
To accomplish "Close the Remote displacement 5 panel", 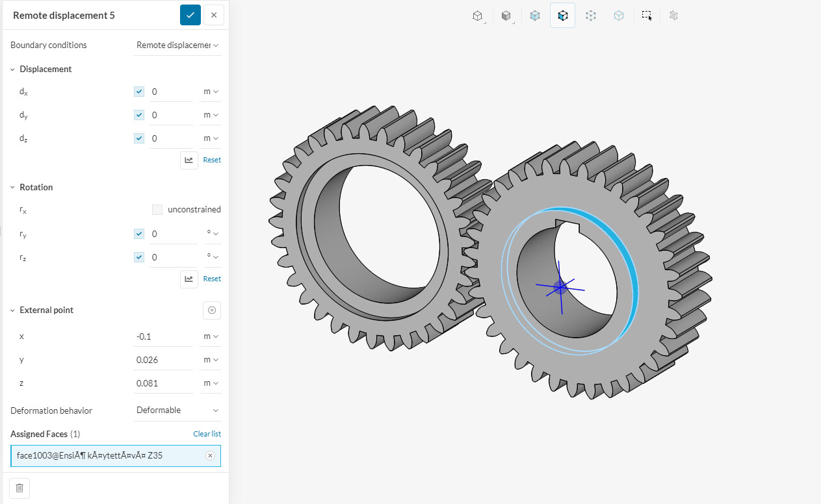I will [214, 15].
